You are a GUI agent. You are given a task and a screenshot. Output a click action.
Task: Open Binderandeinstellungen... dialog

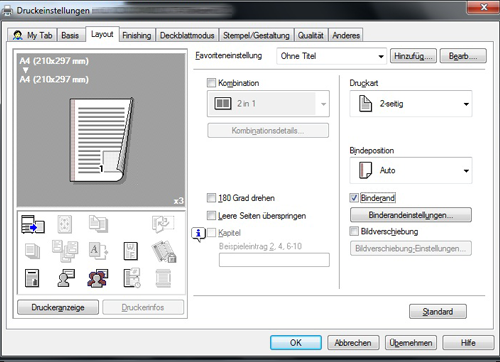411,215
